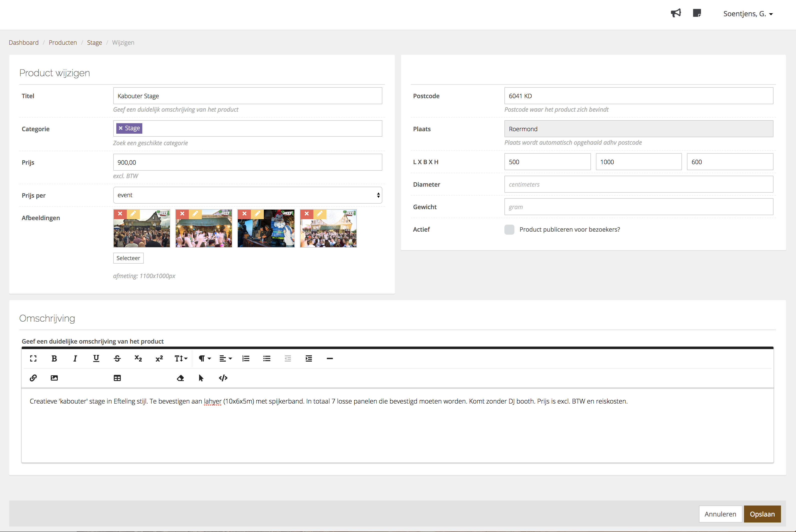Click the select-all cursor icon

[201, 378]
